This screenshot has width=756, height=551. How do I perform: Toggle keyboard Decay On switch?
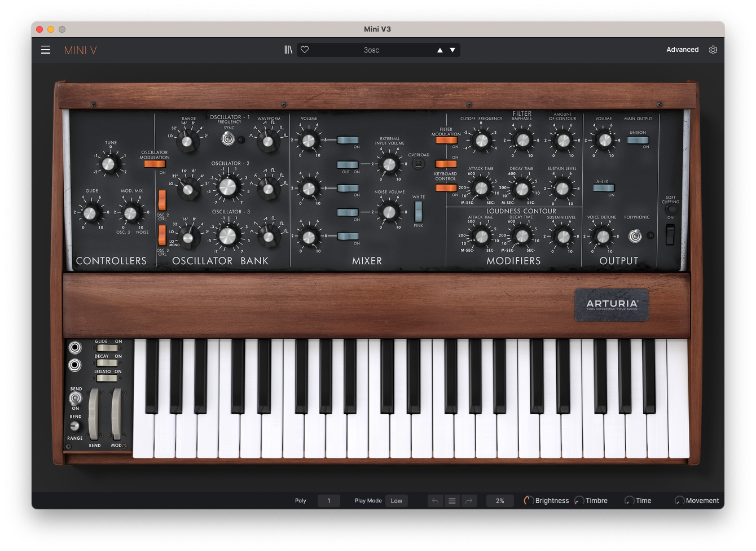pos(107,363)
